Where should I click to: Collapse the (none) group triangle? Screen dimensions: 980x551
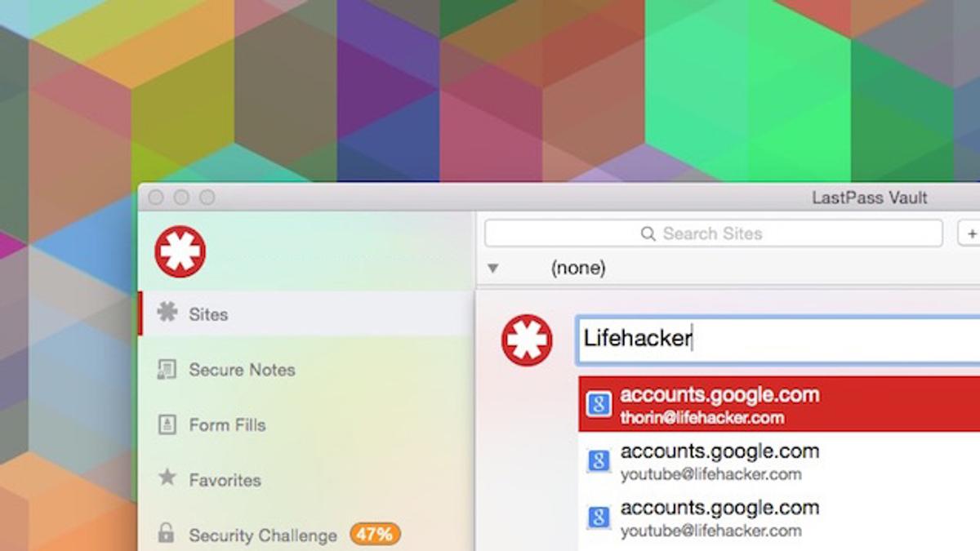pyautogui.click(x=492, y=268)
